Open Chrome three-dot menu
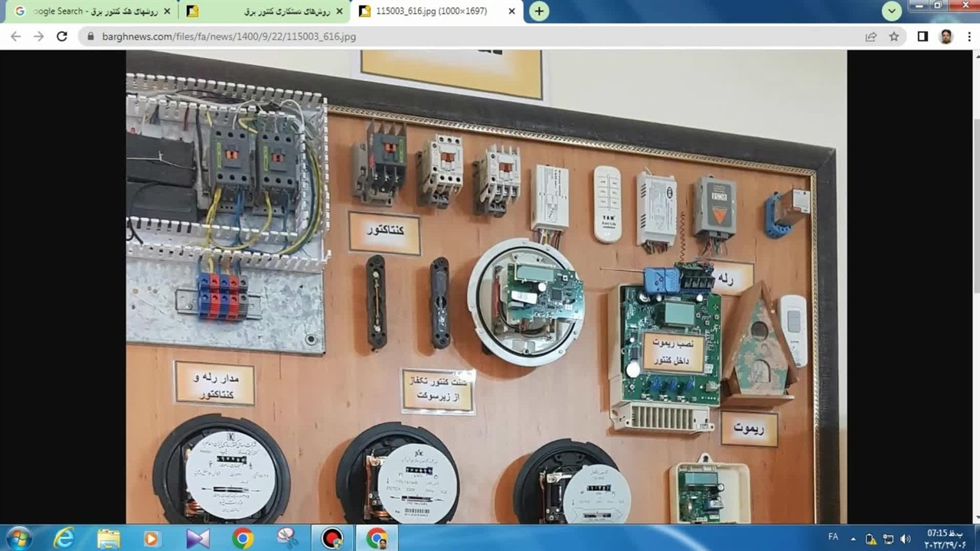Screen dimensions: 980x551 tap(968, 36)
